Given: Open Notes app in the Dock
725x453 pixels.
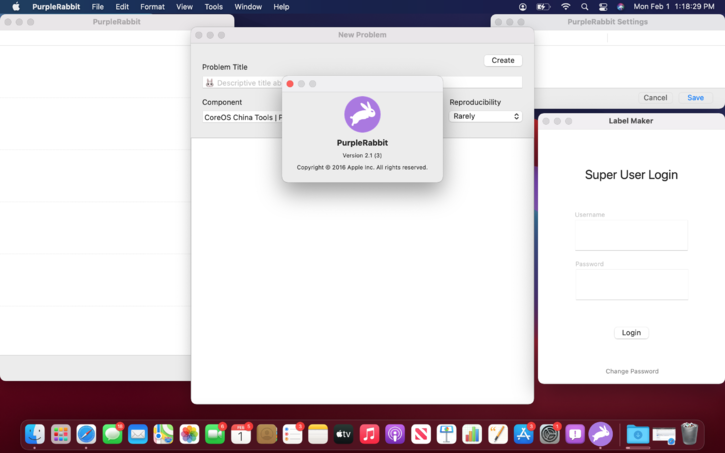Looking at the screenshot, I should [x=318, y=434].
